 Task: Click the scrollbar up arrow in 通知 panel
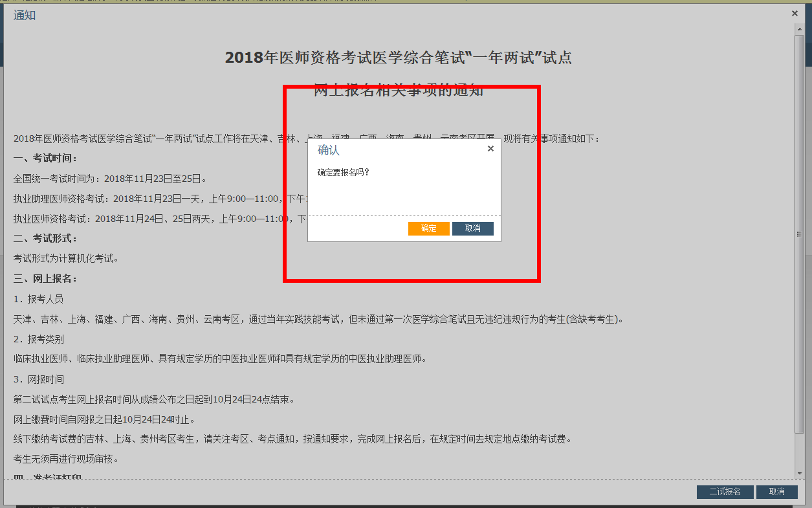[800, 30]
